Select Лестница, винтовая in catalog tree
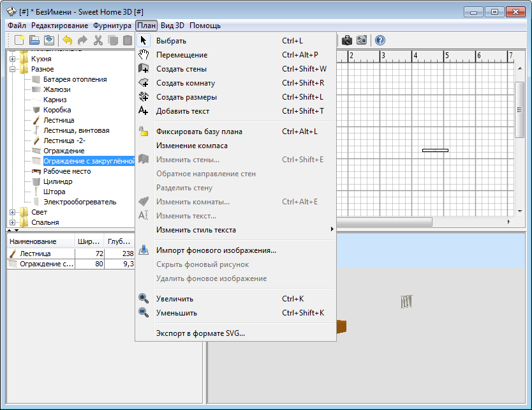 click(77, 130)
